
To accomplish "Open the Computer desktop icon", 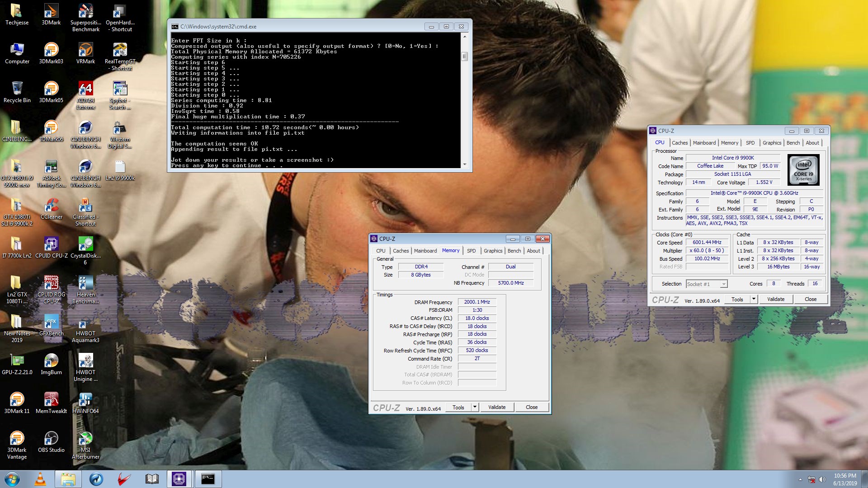I will coord(17,53).
